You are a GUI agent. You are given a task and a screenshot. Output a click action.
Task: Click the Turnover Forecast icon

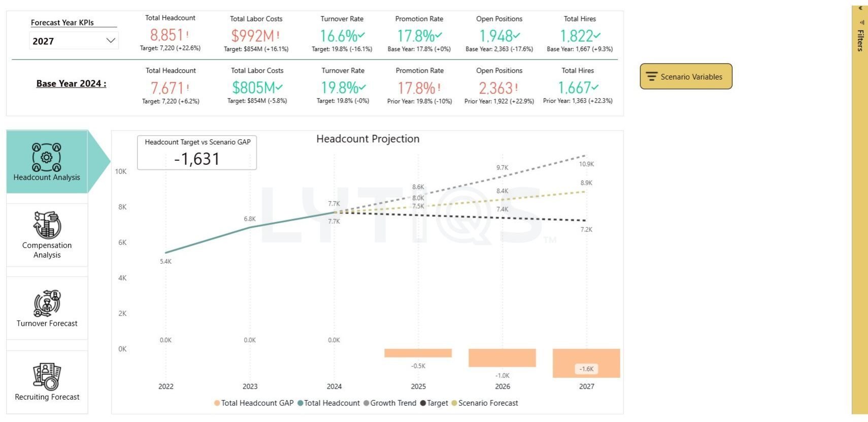pyautogui.click(x=47, y=303)
